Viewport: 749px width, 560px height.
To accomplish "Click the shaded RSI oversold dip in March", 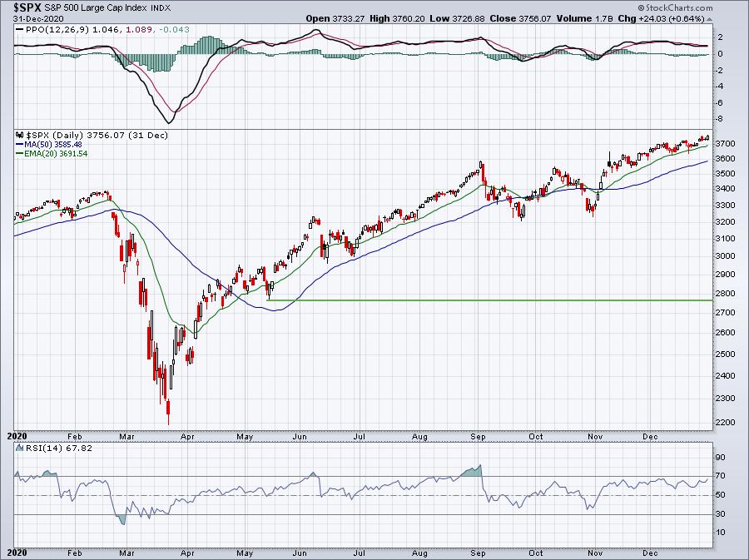I will pos(123,519).
